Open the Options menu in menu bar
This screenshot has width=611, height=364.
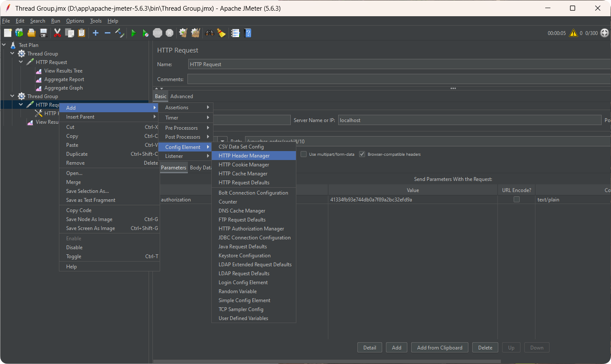click(x=75, y=21)
